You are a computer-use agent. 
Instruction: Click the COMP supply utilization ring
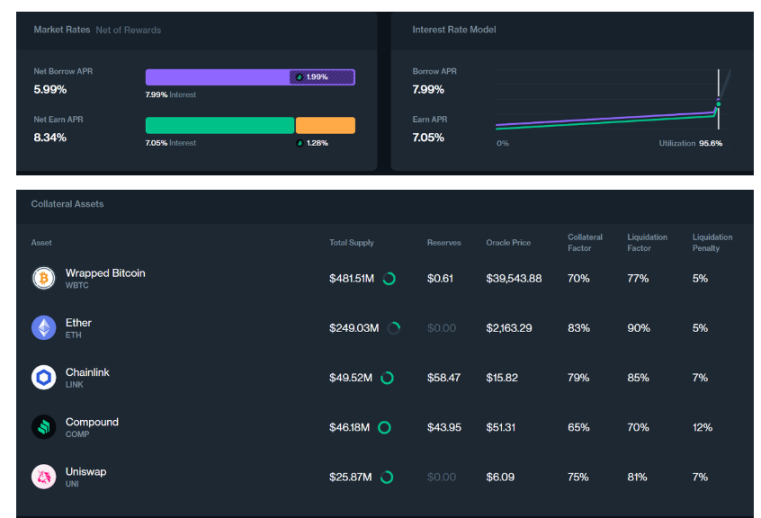click(384, 427)
